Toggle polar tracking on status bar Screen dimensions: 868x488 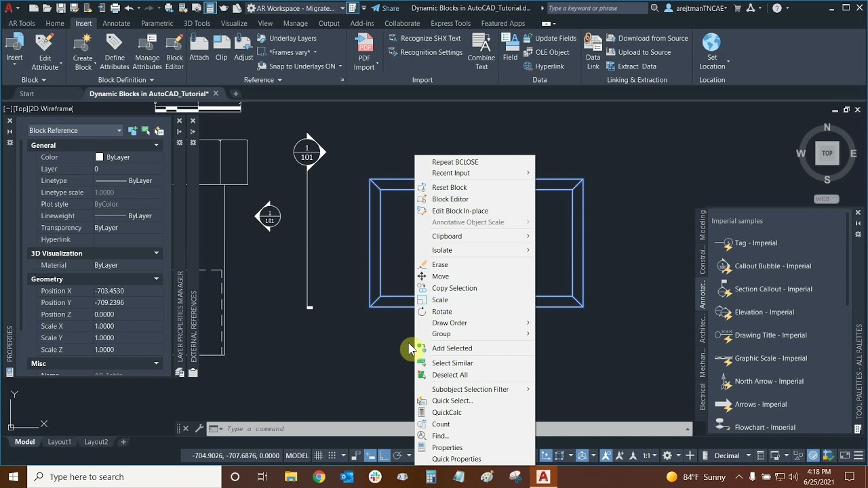click(397, 455)
